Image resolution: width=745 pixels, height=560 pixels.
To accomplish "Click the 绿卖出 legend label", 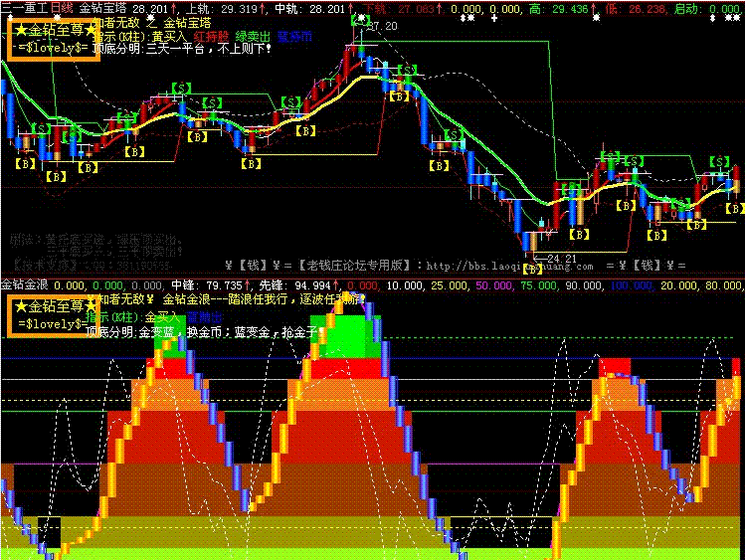I will coord(253,36).
